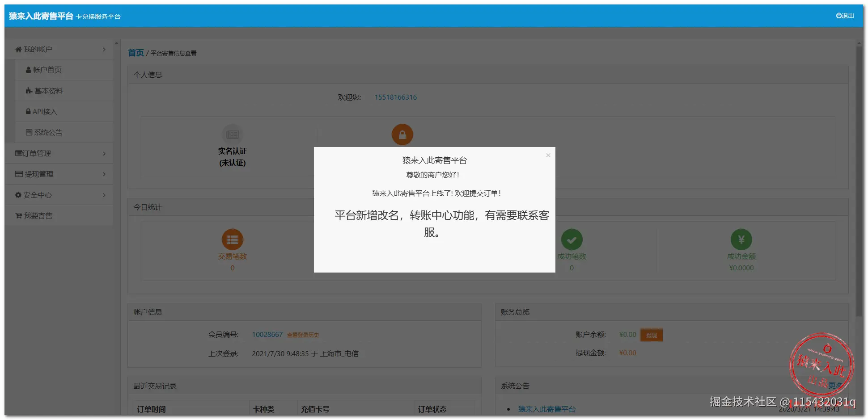This screenshot has width=868, height=420.
Task: Open 帐户首页 in the sidebar
Action: (x=64, y=70)
